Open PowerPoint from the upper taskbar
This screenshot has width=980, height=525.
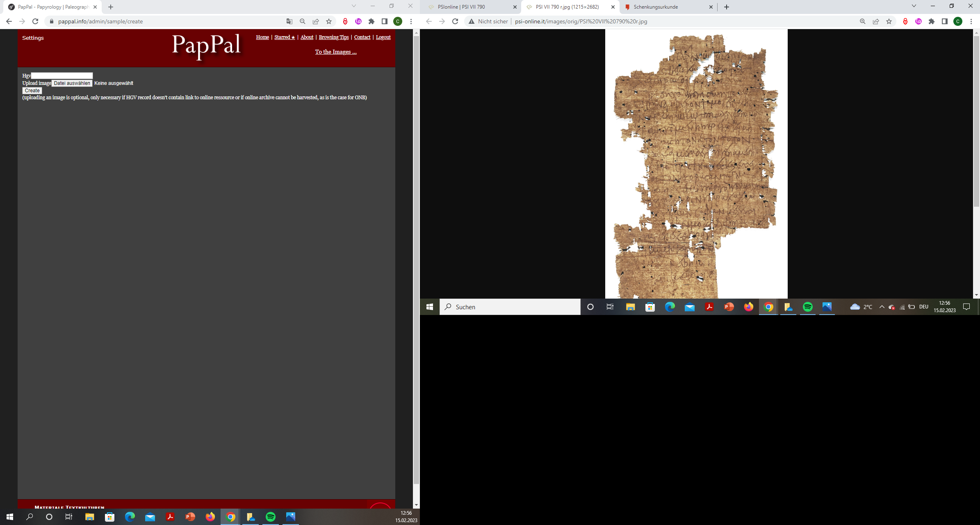(x=729, y=307)
